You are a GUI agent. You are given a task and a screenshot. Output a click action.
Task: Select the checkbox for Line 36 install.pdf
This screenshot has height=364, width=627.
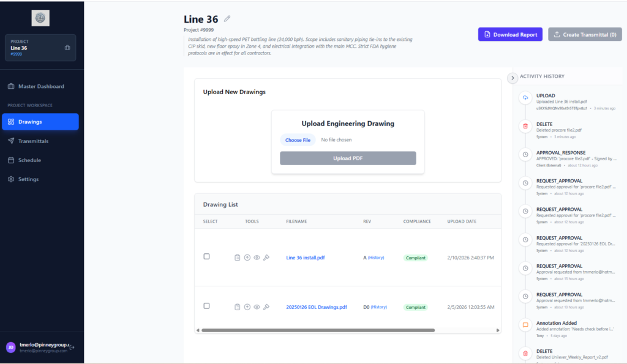coord(206,256)
